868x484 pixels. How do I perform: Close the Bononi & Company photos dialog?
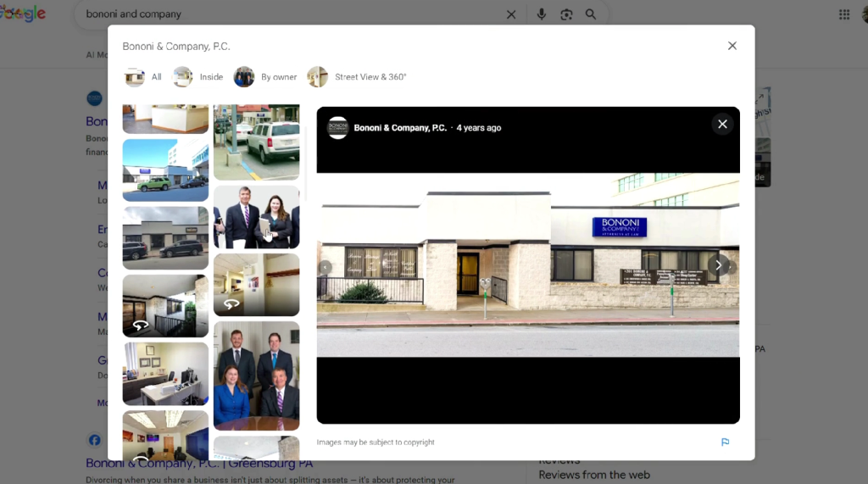732,46
